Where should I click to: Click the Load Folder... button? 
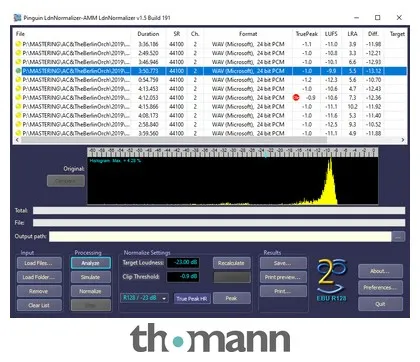tap(39, 277)
